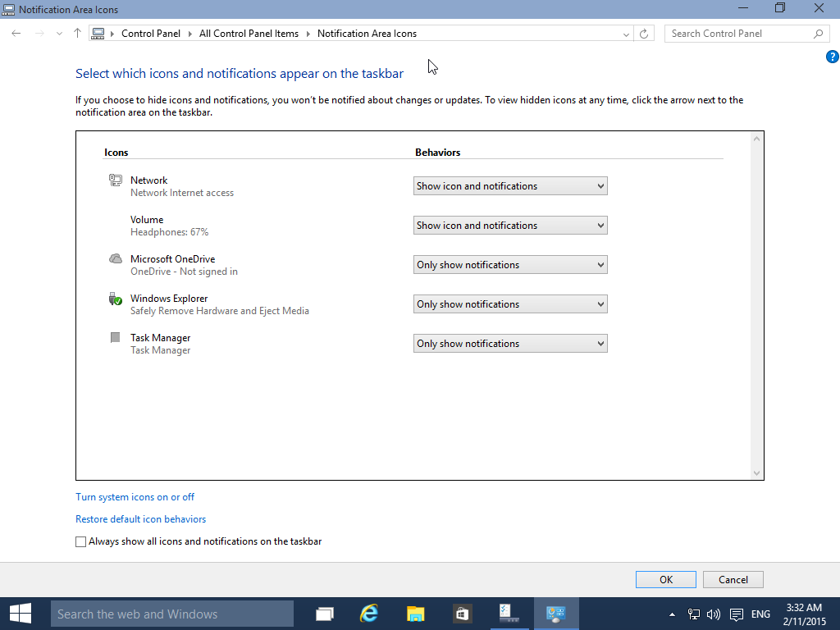The width and height of the screenshot is (840, 630).
Task: Focus the Search Control Panel field
Action: pyautogui.click(x=739, y=33)
